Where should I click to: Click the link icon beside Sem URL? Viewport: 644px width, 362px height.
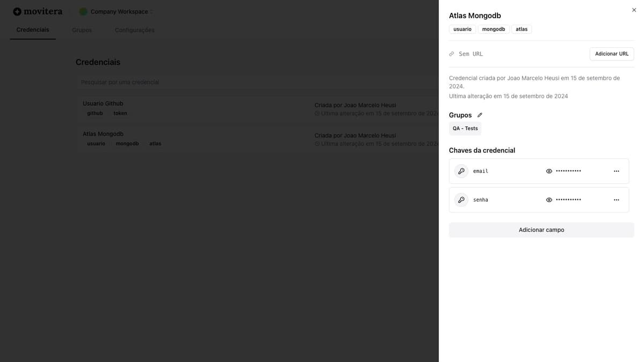point(451,54)
